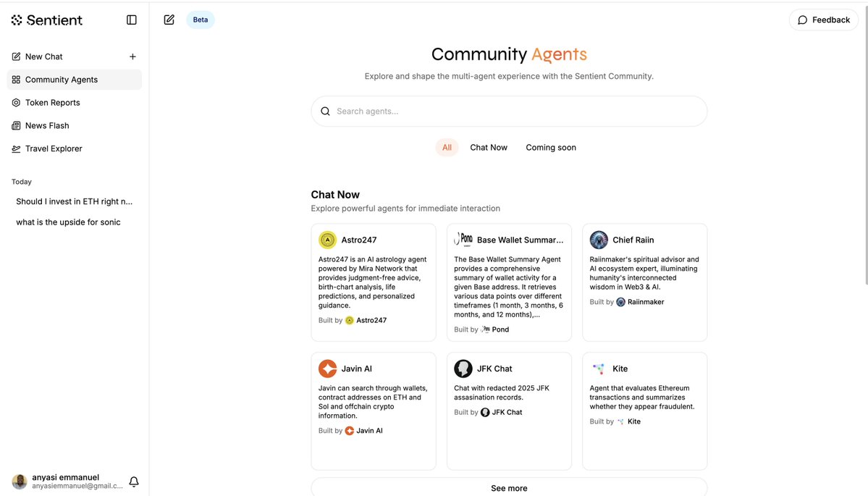Click the user profile avatar
The width and height of the screenshot is (868, 496).
pos(20,482)
